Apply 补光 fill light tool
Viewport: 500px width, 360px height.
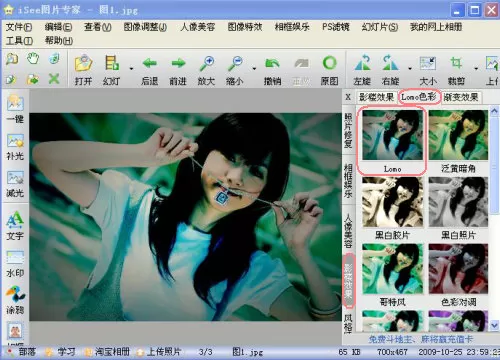coord(15,147)
